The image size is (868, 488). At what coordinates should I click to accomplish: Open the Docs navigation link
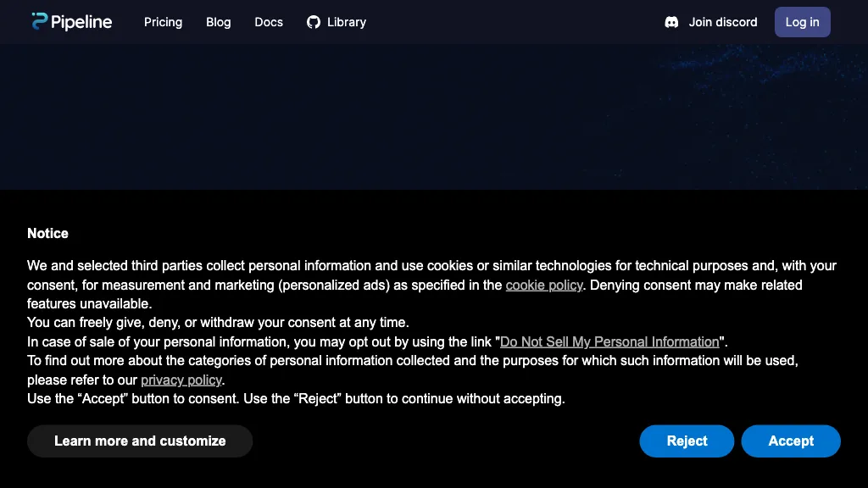[x=269, y=22]
